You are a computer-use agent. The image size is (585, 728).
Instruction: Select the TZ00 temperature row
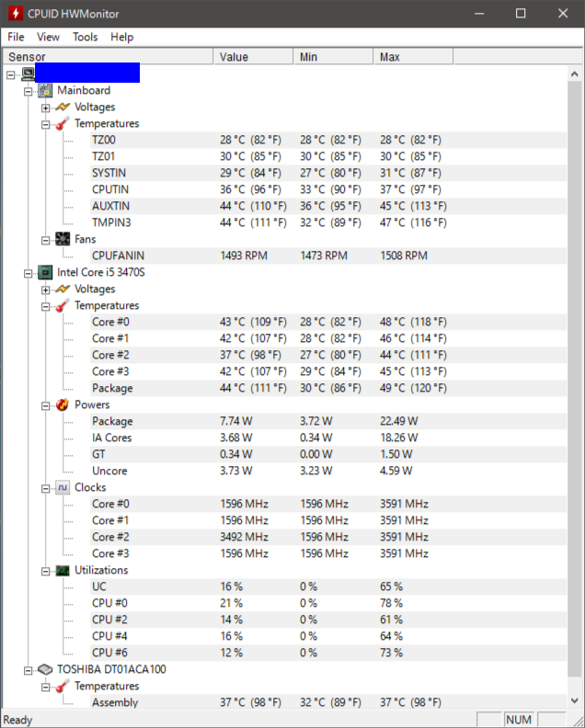(328, 140)
